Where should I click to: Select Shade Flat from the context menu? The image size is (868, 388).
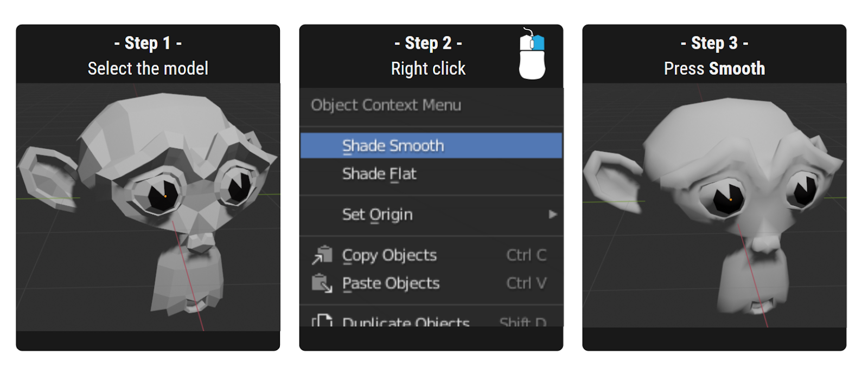(380, 174)
